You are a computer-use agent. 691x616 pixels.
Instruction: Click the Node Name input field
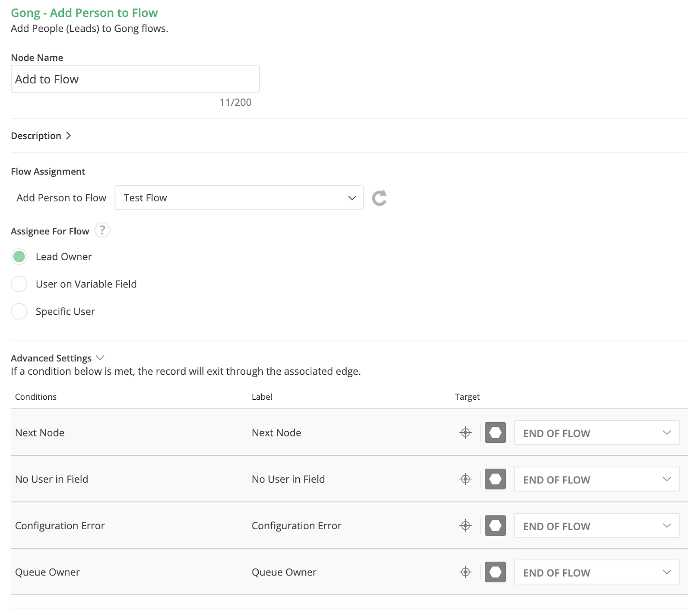[135, 79]
